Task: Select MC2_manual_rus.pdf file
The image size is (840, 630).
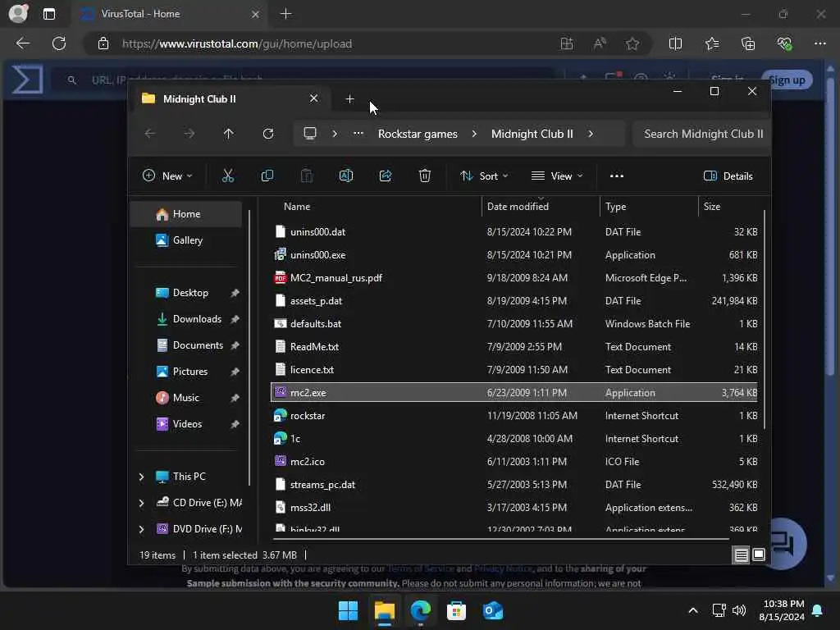Action: (514, 278)
